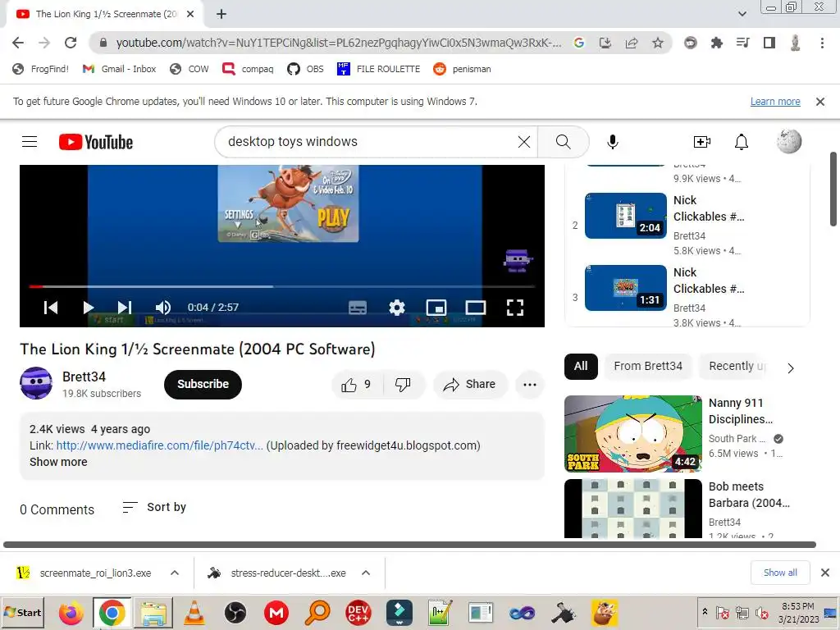The image size is (840, 630).
Task: Expand screenmate_roi_lion3.exe download options
Action: pos(175,573)
